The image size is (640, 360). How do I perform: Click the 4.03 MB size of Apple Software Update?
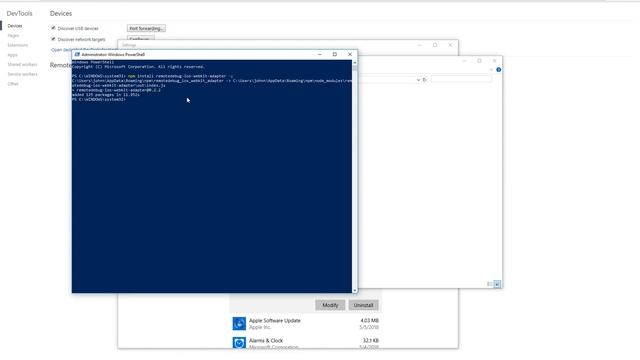369,320
